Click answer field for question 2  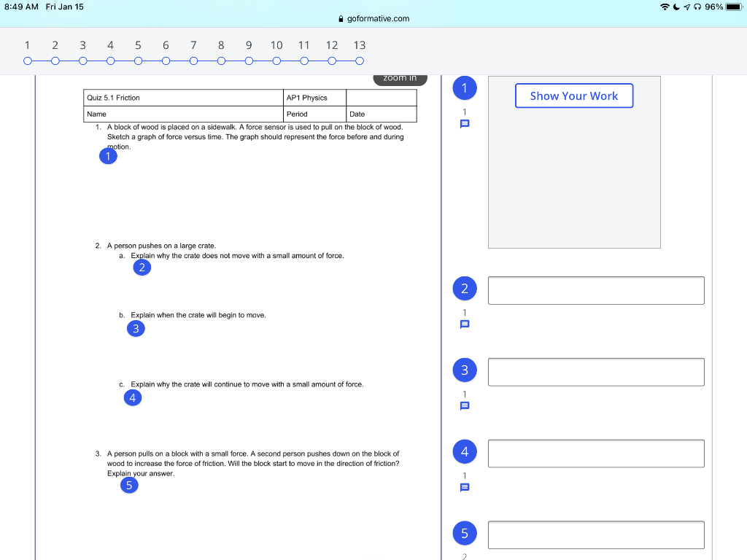tap(596, 290)
